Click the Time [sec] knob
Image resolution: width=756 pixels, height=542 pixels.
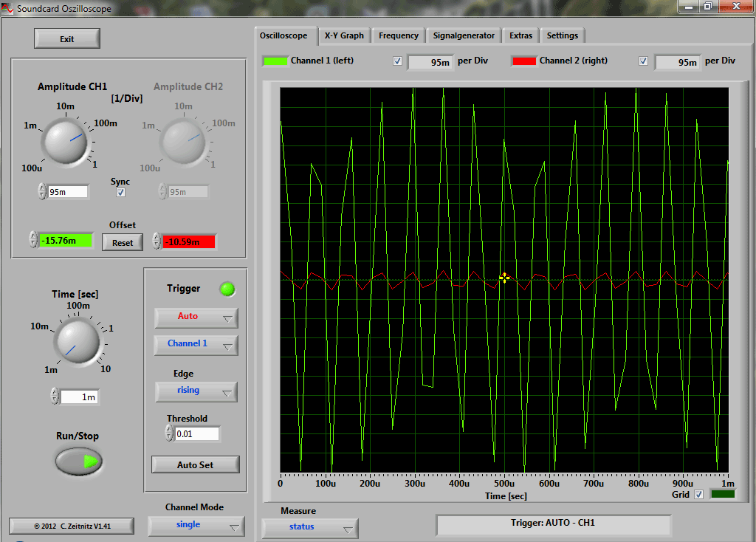pos(77,342)
